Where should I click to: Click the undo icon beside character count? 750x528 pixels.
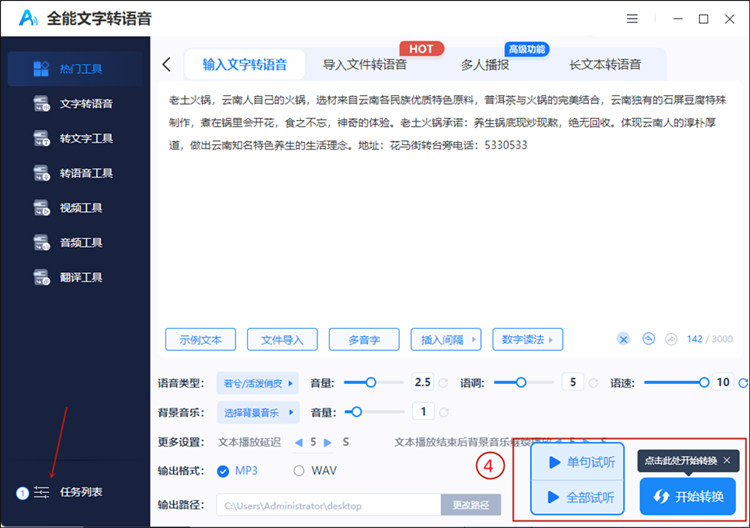[648, 339]
